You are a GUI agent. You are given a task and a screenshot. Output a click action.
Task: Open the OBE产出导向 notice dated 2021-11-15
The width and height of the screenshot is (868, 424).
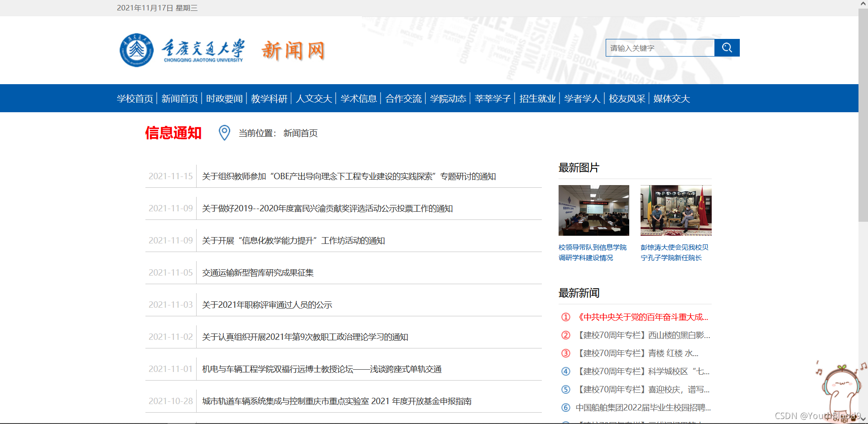[x=348, y=176]
